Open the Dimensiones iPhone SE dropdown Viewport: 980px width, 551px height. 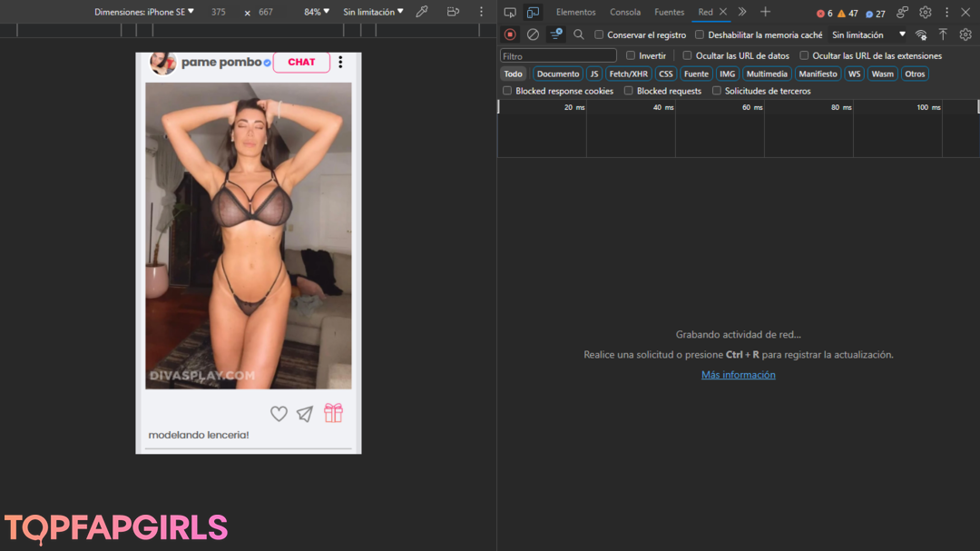tap(144, 12)
